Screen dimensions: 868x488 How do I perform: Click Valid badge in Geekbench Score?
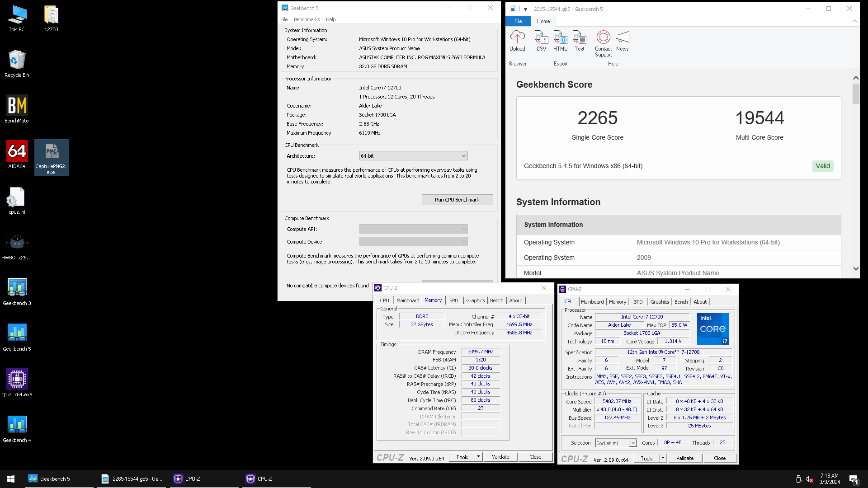point(823,166)
